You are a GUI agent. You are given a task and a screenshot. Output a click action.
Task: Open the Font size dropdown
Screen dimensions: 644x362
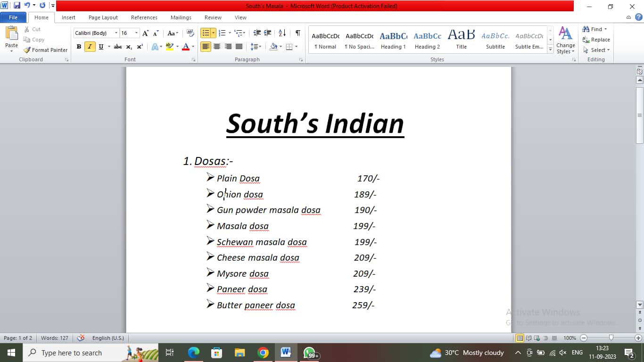136,33
